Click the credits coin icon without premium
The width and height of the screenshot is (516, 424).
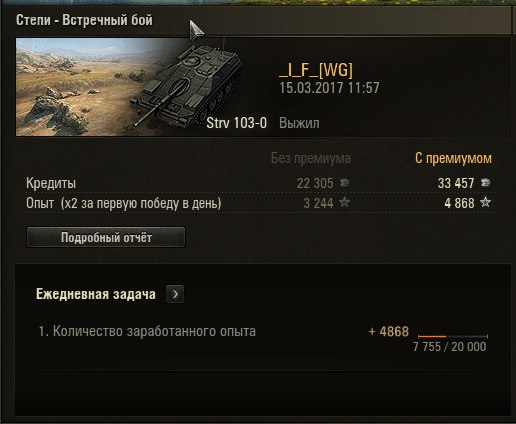tap(344, 183)
